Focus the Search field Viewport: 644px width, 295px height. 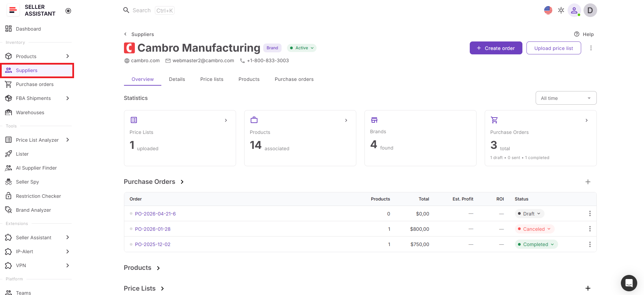click(x=149, y=11)
